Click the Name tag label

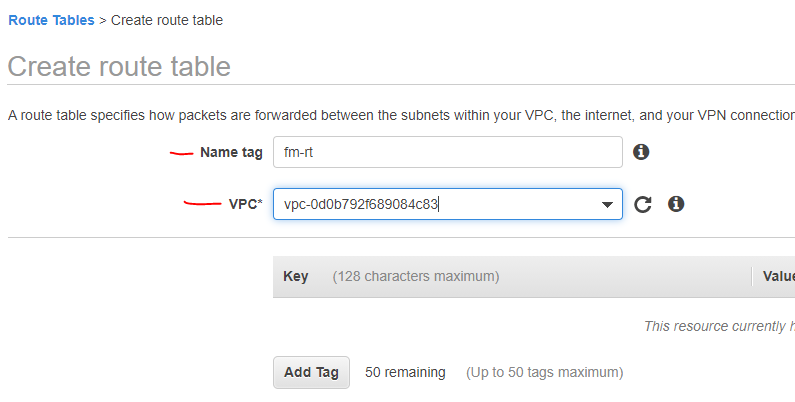[231, 153]
